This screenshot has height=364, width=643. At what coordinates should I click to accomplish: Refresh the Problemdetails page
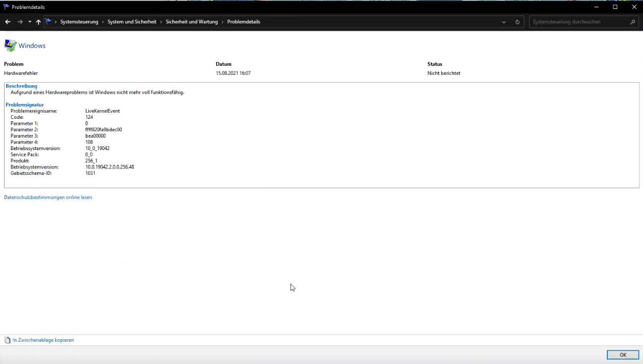pos(518,22)
